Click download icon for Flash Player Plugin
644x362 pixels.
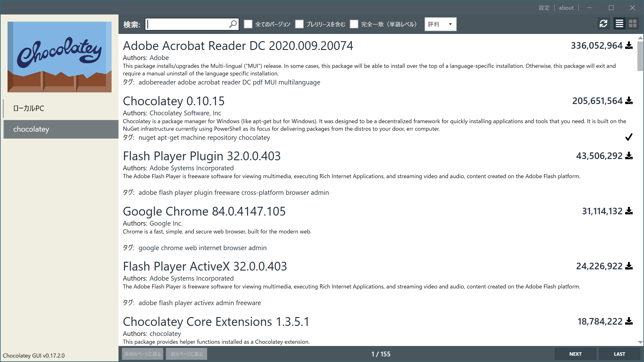[x=629, y=156]
